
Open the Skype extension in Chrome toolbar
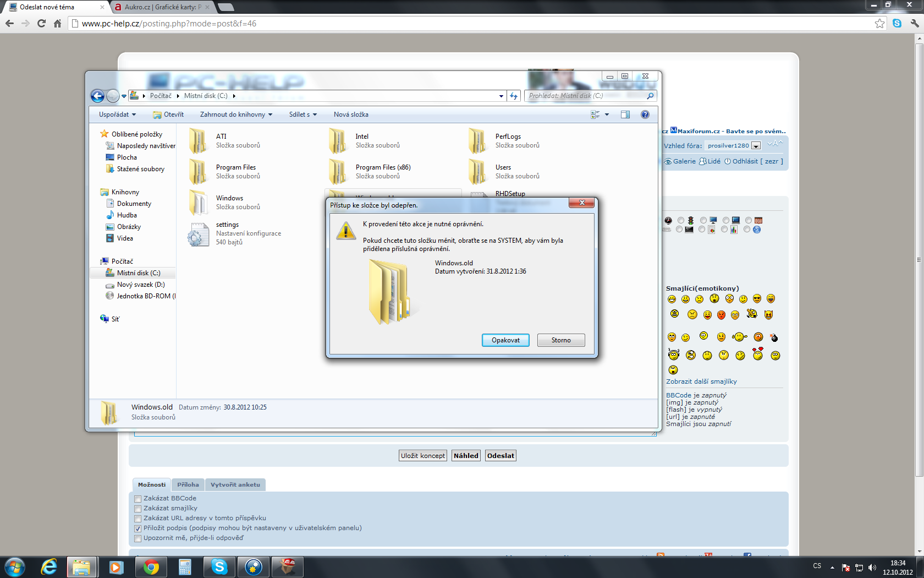click(x=897, y=23)
